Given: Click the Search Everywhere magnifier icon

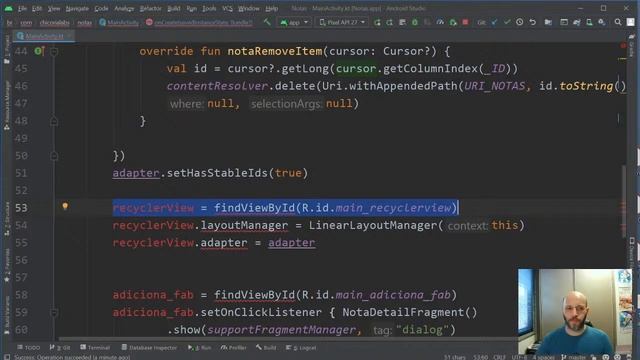Looking at the screenshot, I should pyautogui.click(x=618, y=22).
